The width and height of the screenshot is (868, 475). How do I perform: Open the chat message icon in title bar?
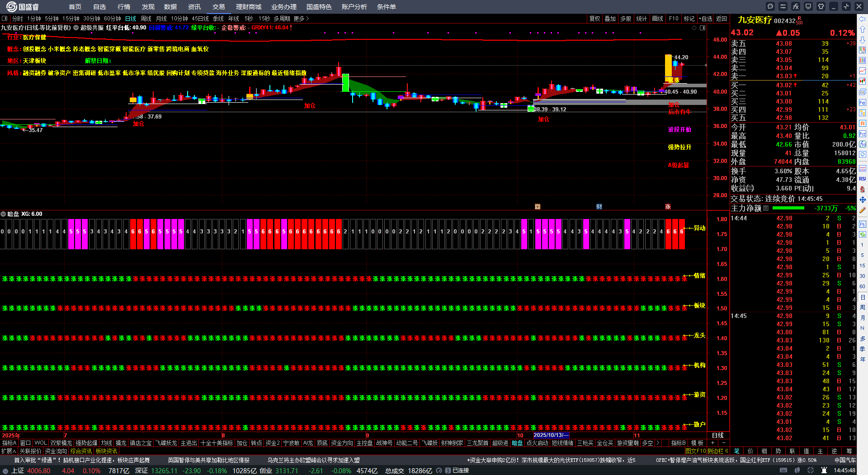(x=770, y=6)
